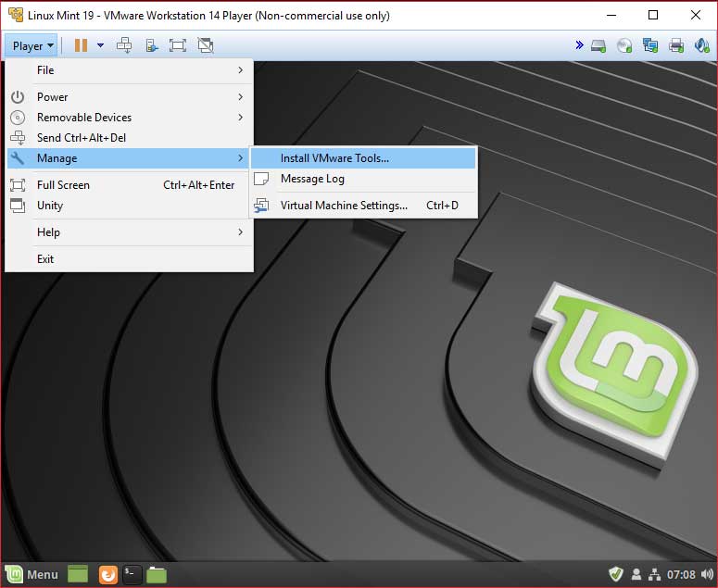Click the power icon beside Power
The height and width of the screenshot is (588, 718).
[x=18, y=97]
